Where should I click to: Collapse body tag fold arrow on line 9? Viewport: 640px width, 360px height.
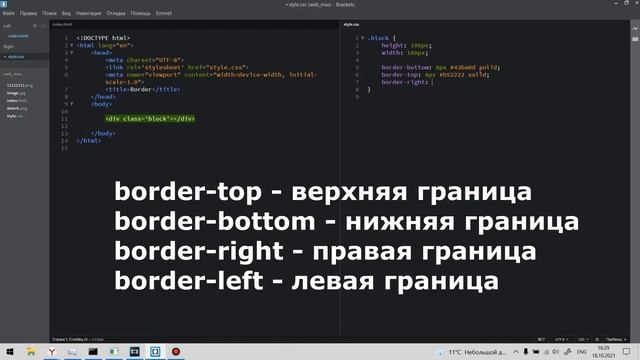click(x=72, y=104)
